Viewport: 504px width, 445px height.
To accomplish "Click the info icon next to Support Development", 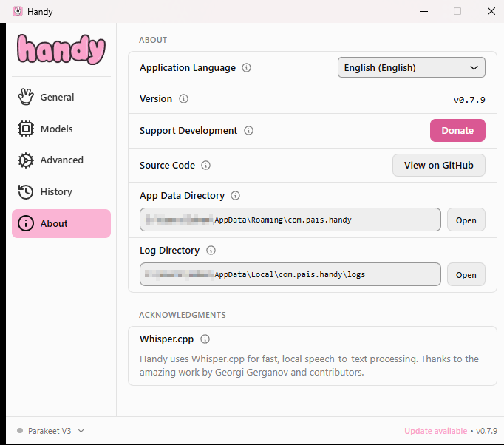I will point(249,131).
